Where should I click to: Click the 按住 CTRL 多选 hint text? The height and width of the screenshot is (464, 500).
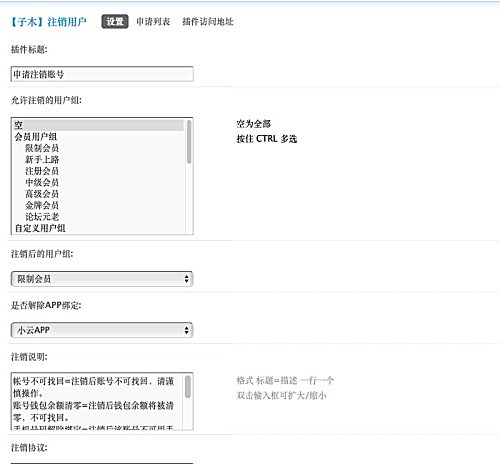click(x=267, y=139)
